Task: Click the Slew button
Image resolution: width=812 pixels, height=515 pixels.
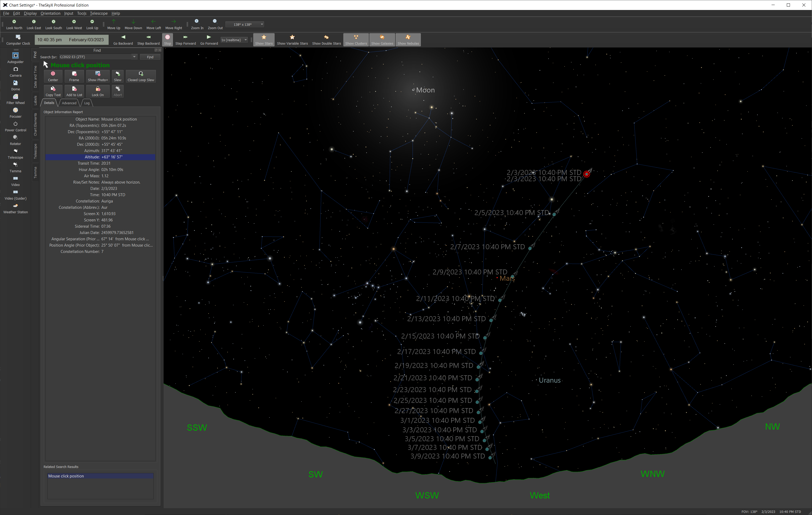Action: pyautogui.click(x=118, y=76)
